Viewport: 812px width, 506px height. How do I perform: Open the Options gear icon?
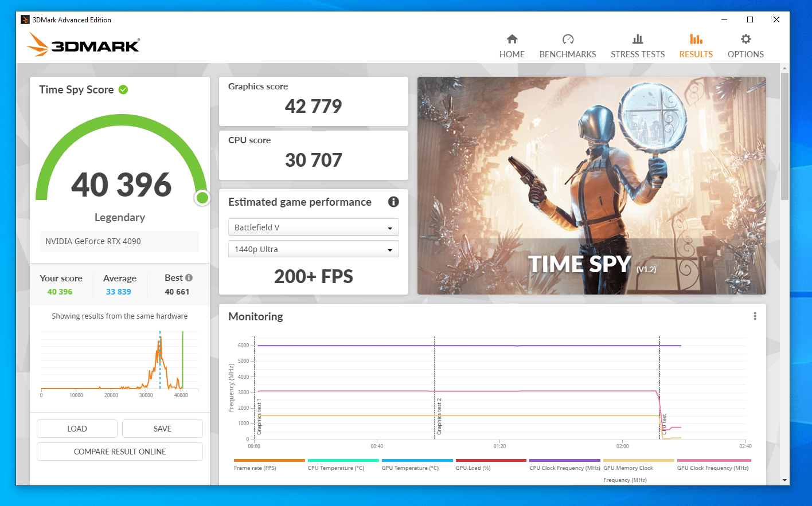pos(745,39)
